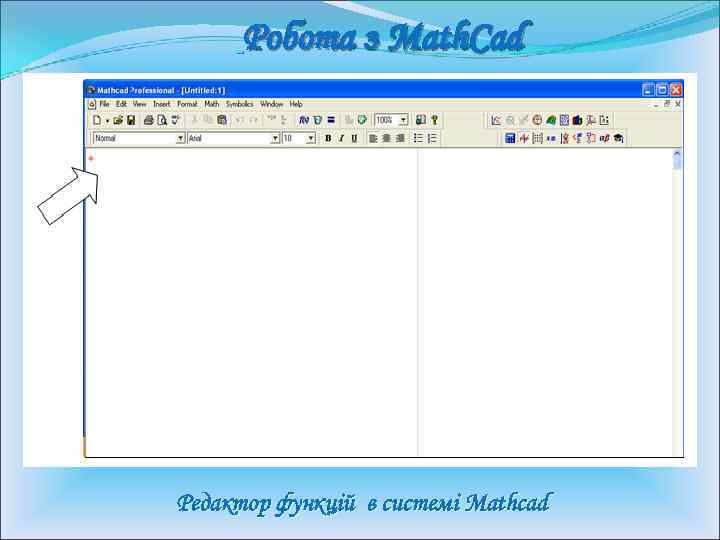Screen dimensions: 720x540
Task: Toggle Align Left
Action: point(373,138)
